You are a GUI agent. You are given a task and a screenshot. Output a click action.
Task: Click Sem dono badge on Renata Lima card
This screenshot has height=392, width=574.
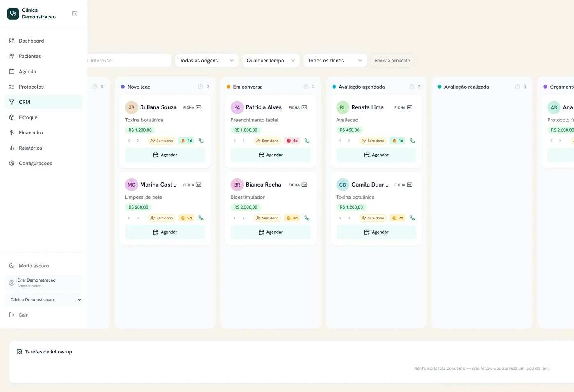pyautogui.click(x=373, y=141)
